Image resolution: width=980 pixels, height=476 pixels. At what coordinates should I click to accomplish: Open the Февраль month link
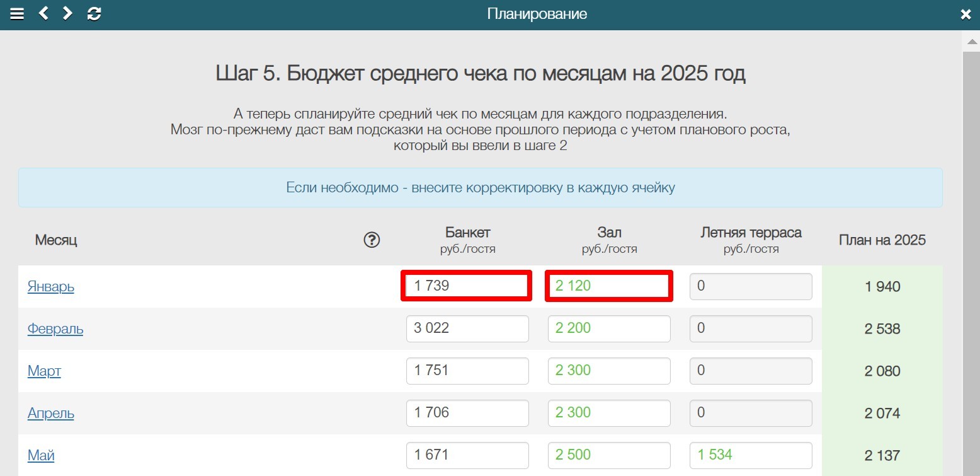(55, 329)
